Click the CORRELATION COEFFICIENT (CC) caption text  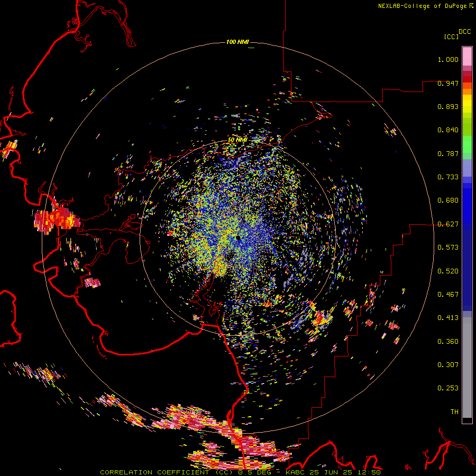[x=167, y=472]
